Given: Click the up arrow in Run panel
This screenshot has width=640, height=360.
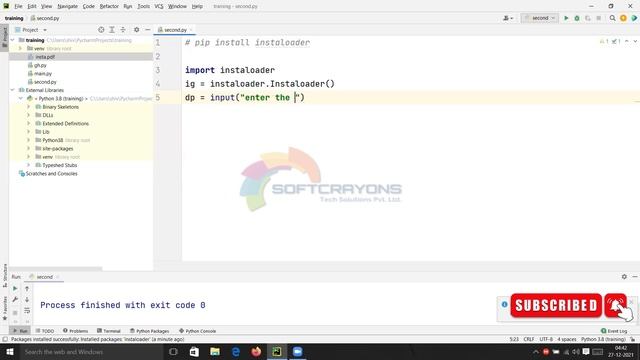Looking at the screenshot, I should [x=27, y=289].
